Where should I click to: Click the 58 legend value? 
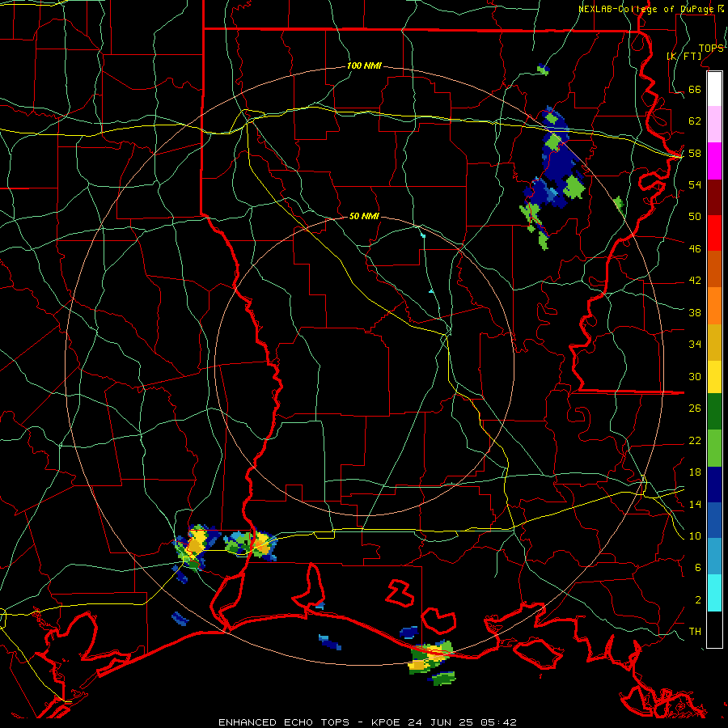tap(695, 153)
